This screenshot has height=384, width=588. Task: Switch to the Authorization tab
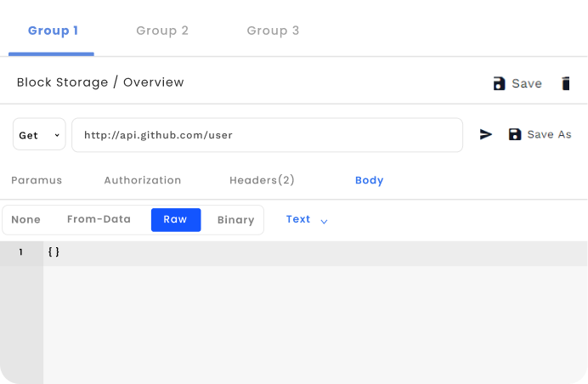(x=143, y=180)
